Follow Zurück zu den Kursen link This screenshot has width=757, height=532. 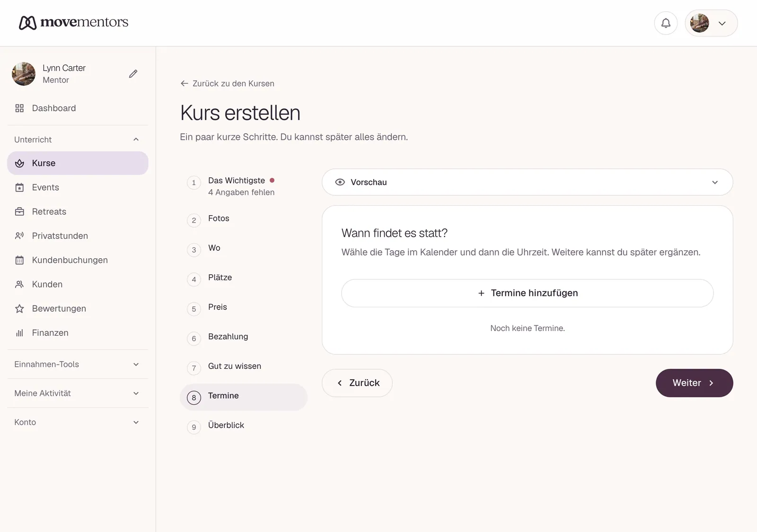click(228, 84)
